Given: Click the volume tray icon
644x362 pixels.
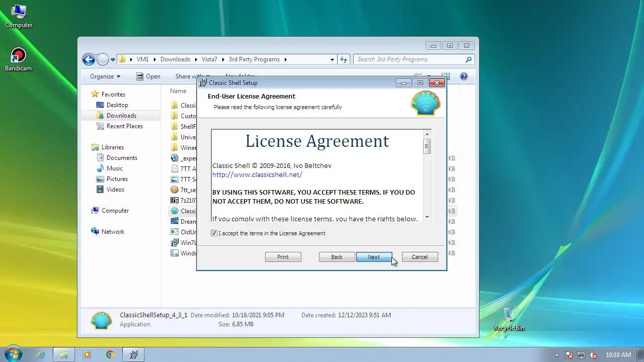Looking at the screenshot, I should pos(593,355).
